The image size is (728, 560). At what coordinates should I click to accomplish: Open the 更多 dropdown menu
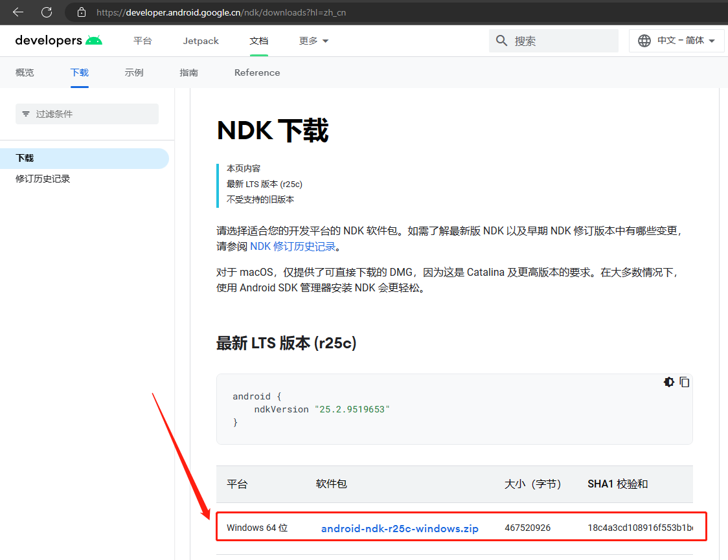tap(309, 40)
